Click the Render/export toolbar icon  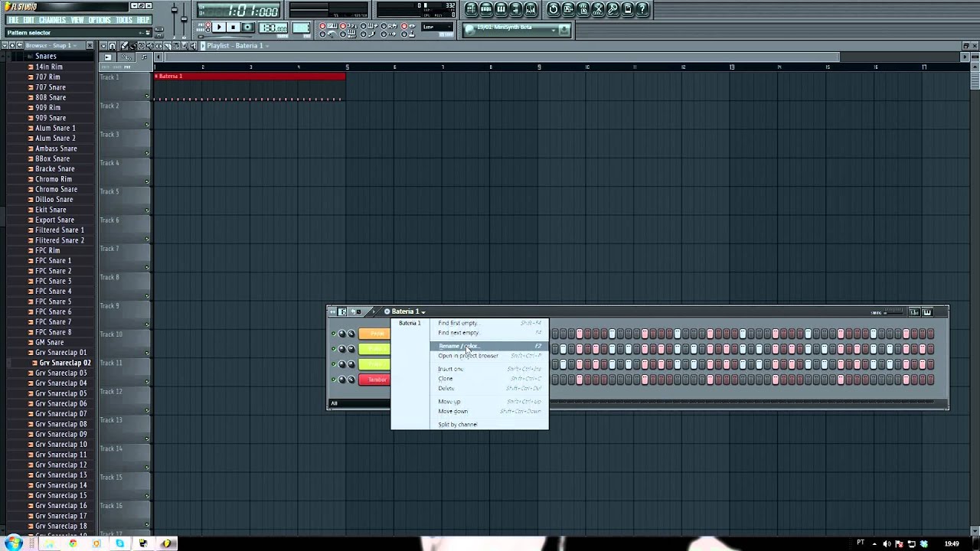tap(583, 9)
